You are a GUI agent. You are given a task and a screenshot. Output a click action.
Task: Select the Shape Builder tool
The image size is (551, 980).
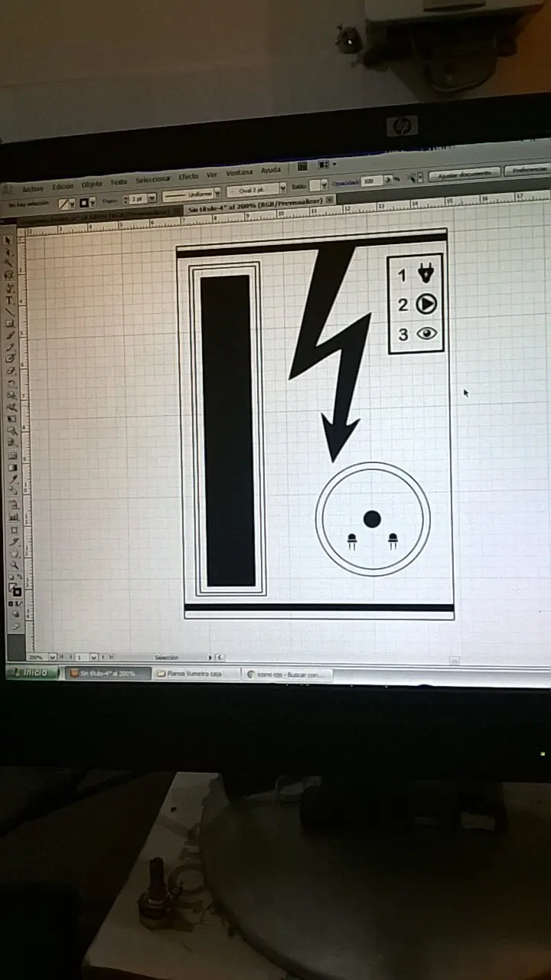tap(11, 430)
